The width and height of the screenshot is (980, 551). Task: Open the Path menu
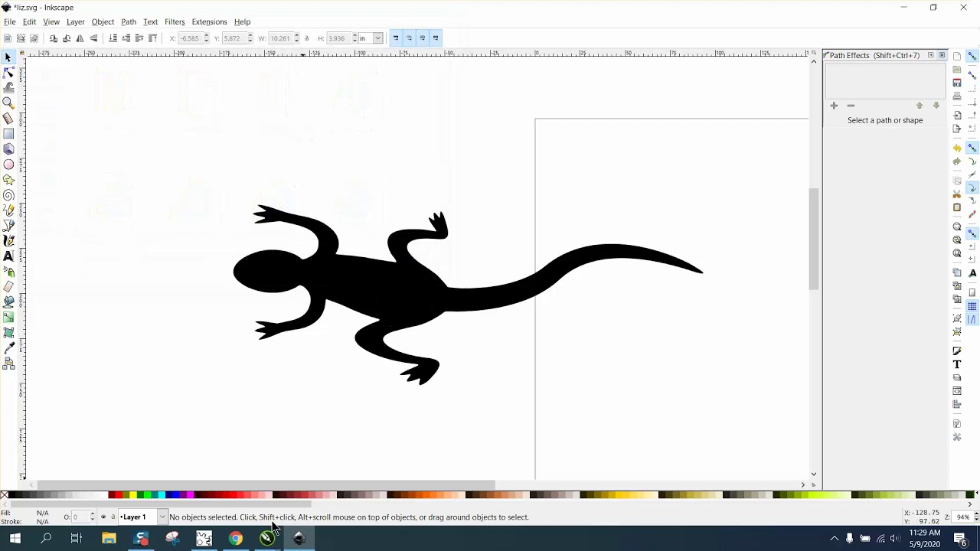tap(129, 22)
